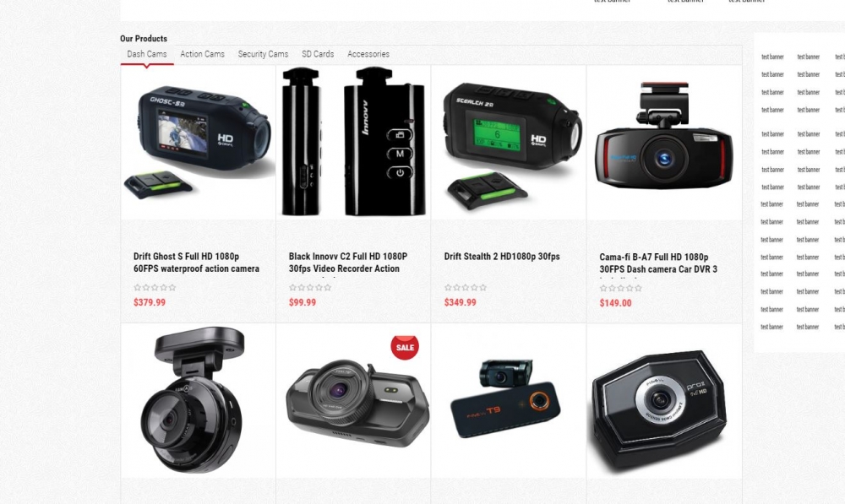Open the Cama-fi B-A7 product title link
845x504 pixels.
[x=658, y=263]
